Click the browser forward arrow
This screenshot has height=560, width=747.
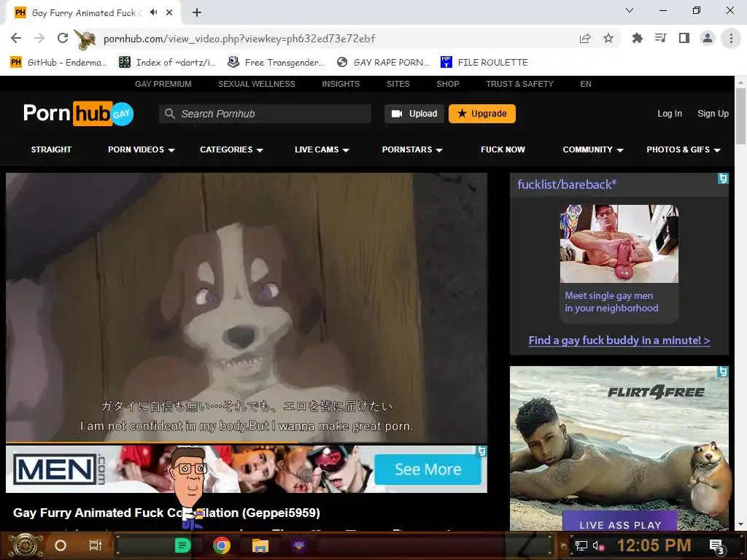(39, 38)
